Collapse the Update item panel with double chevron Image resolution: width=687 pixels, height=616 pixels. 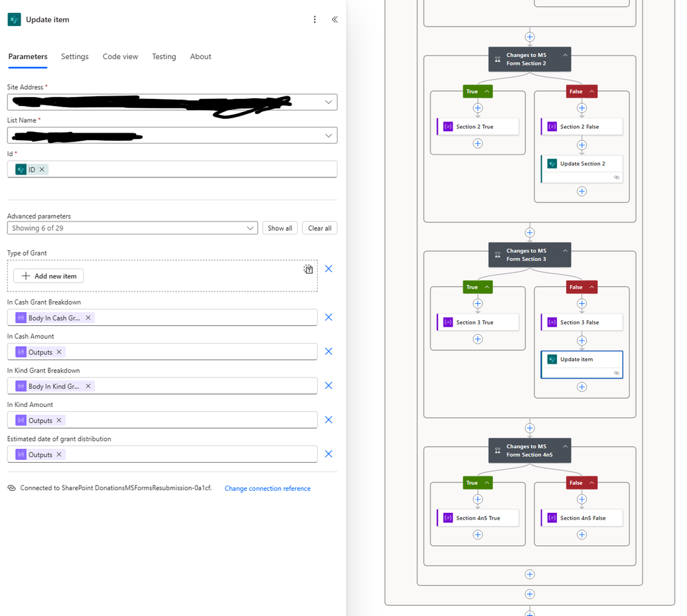335,19
